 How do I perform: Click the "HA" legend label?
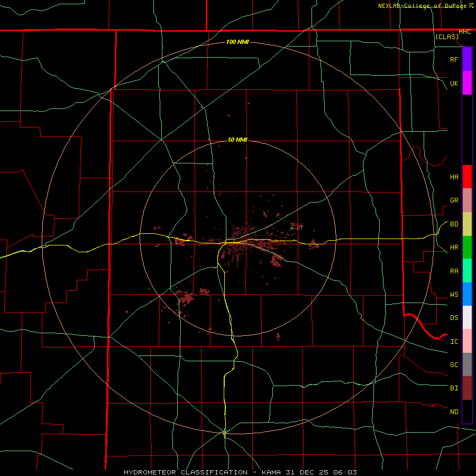[x=454, y=177]
